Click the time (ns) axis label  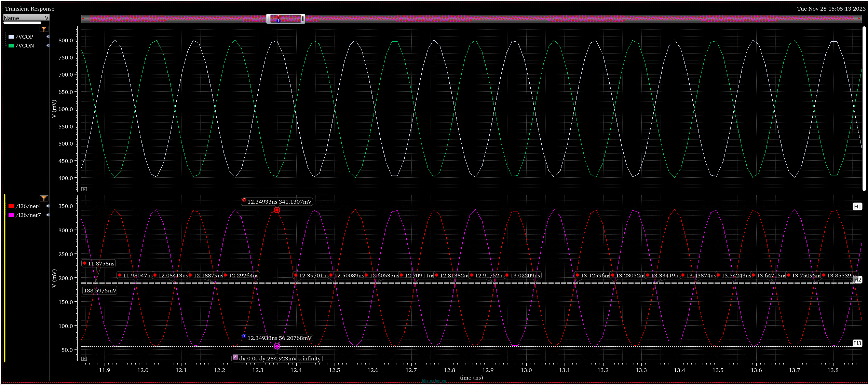pyautogui.click(x=471, y=377)
